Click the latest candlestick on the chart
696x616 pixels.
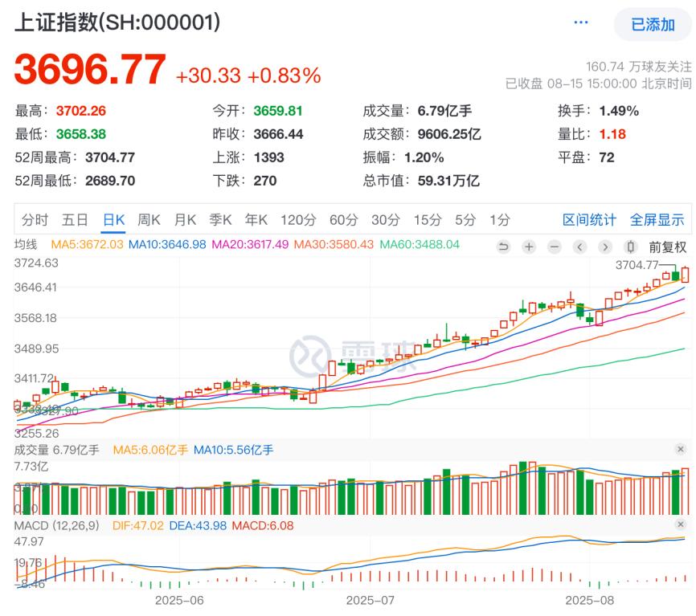pos(686,275)
